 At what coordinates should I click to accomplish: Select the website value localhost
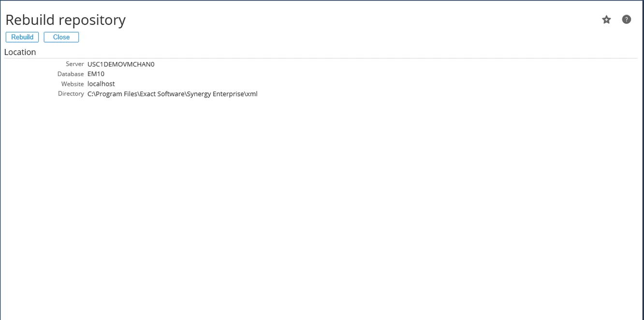[x=101, y=84]
